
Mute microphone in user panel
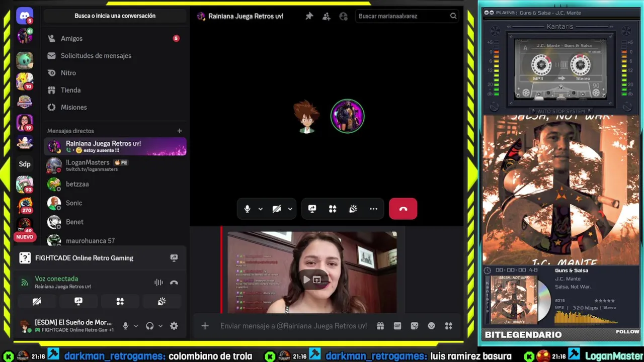tap(125, 326)
